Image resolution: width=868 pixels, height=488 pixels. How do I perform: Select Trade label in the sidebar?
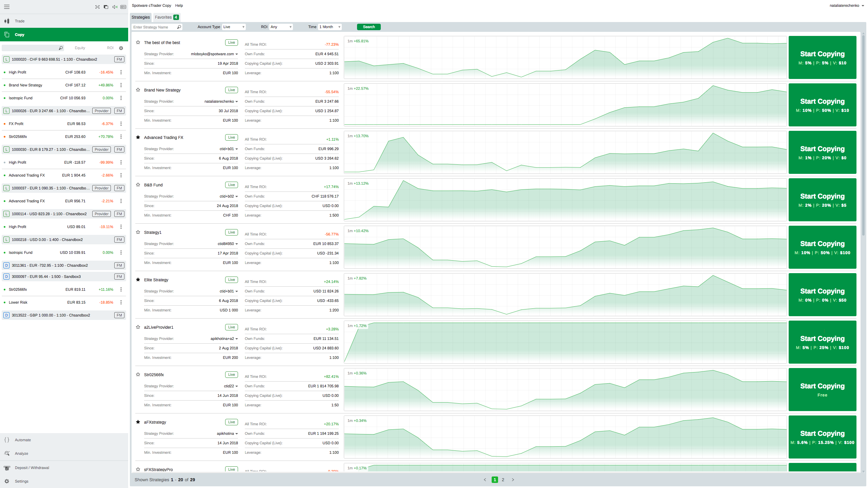pyautogui.click(x=20, y=21)
